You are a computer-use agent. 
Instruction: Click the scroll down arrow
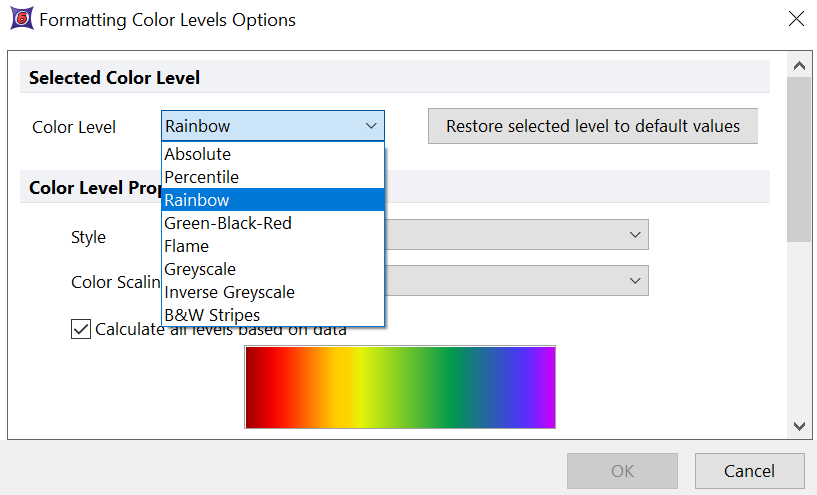tap(799, 425)
